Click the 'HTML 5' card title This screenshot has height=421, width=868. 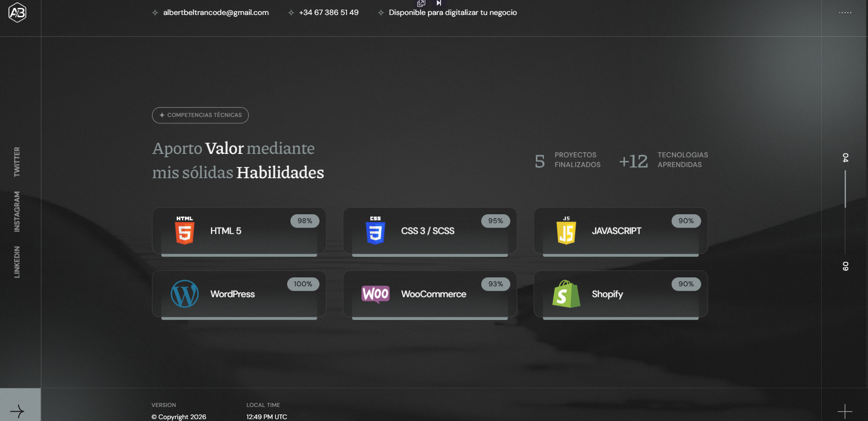226,231
